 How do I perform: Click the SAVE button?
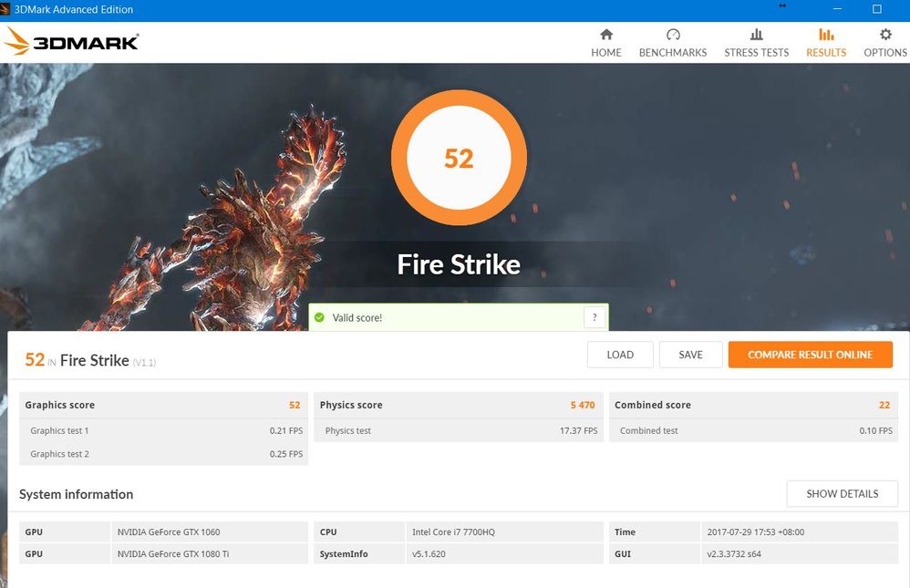pos(690,355)
